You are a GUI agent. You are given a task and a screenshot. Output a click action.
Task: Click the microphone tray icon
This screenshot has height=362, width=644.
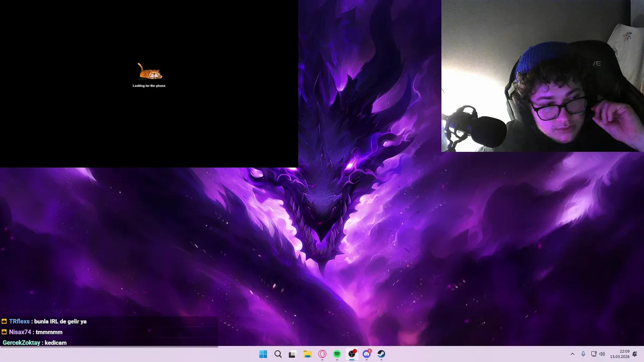pyautogui.click(x=583, y=354)
